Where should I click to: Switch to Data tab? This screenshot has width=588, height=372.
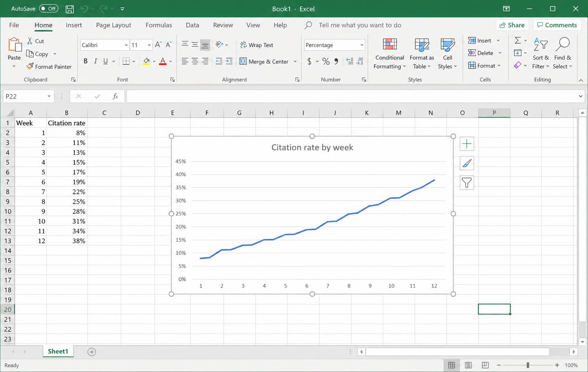(192, 25)
